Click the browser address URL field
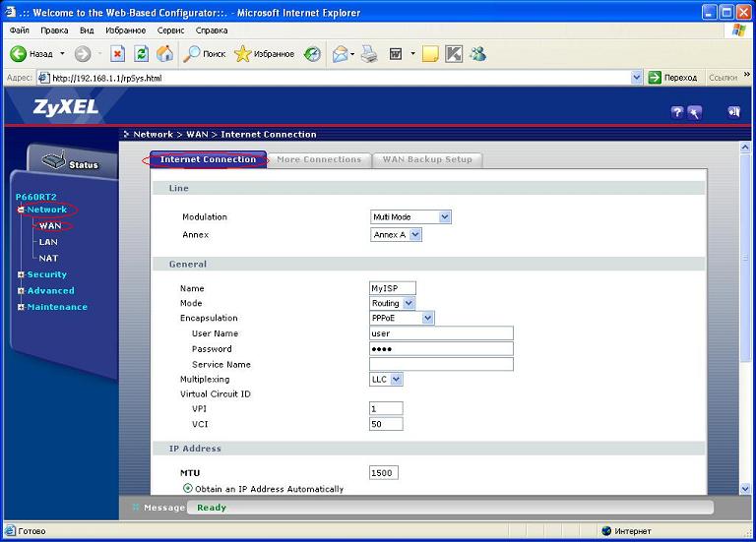The height and width of the screenshot is (542, 756). [340, 78]
